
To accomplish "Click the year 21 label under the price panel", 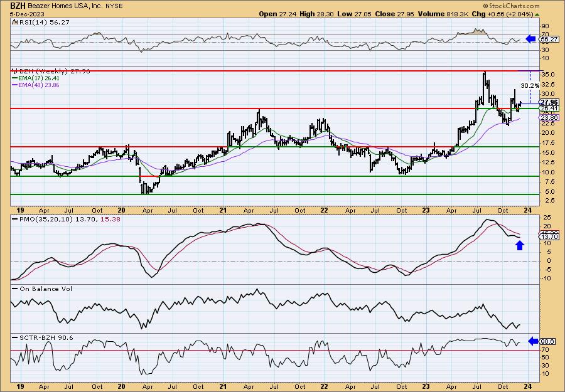I will [223, 210].
